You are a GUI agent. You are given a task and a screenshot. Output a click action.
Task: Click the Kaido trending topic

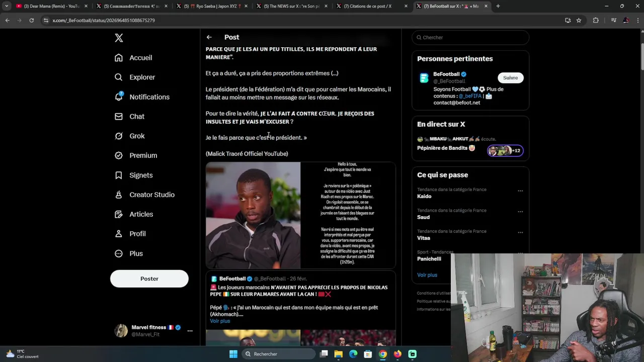[x=424, y=197]
